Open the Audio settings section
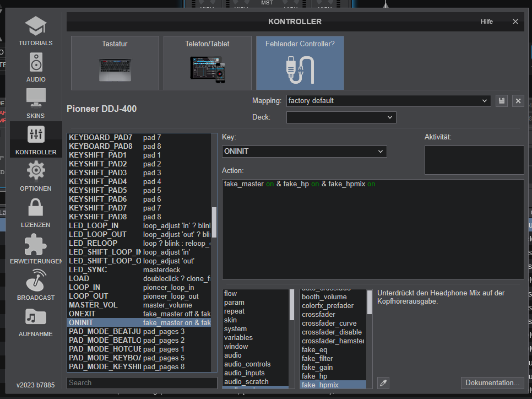 (x=36, y=67)
